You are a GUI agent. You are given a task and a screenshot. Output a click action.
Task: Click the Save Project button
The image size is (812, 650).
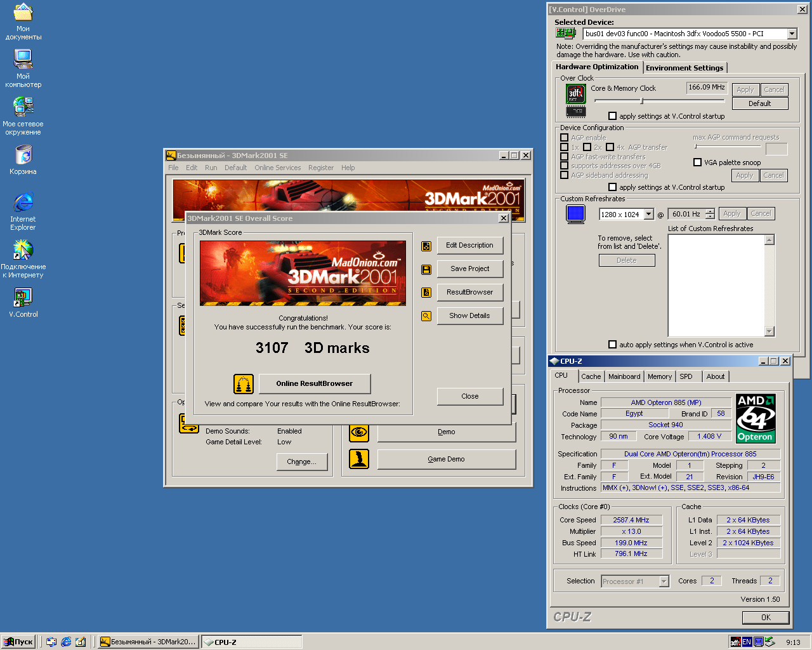[x=470, y=269]
